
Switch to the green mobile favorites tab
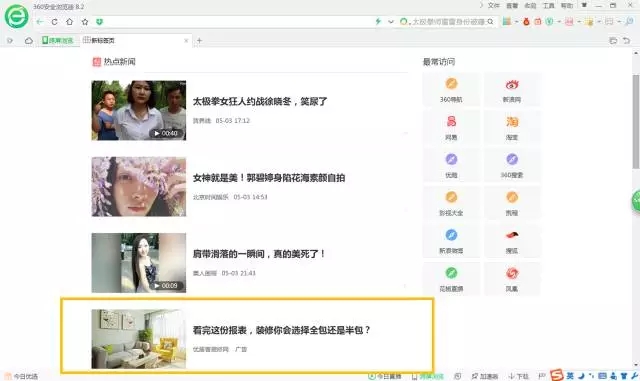click(x=58, y=40)
